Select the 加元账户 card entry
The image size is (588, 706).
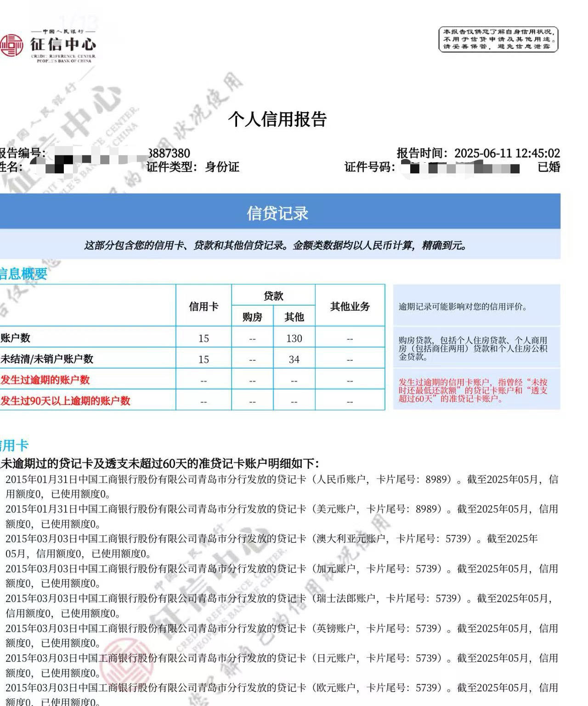pyautogui.click(x=282, y=575)
